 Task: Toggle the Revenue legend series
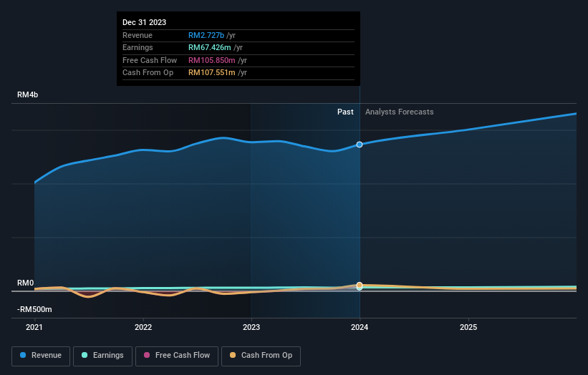41,356
